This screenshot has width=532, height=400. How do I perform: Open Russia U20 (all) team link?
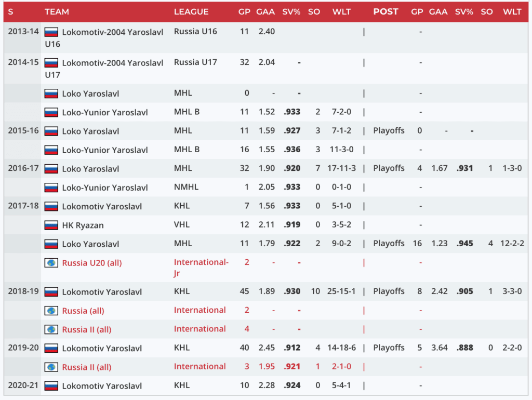(91, 263)
